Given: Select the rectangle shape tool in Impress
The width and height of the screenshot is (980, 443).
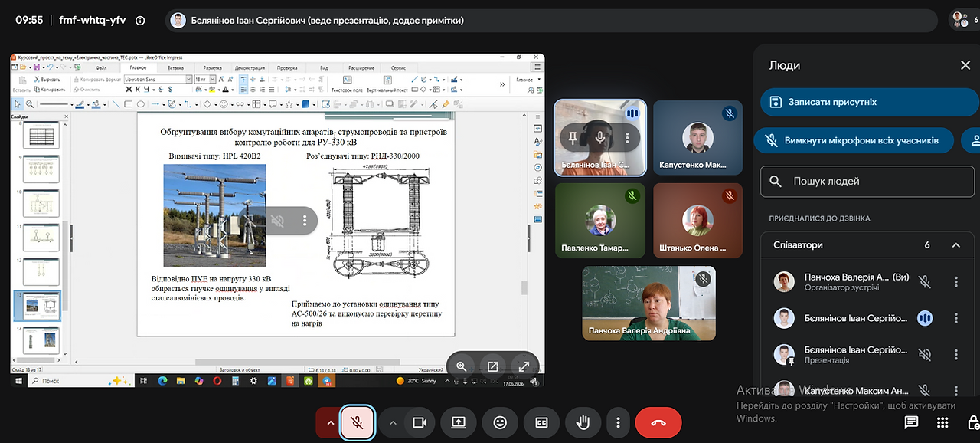Looking at the screenshot, I should pyautogui.click(x=128, y=104).
